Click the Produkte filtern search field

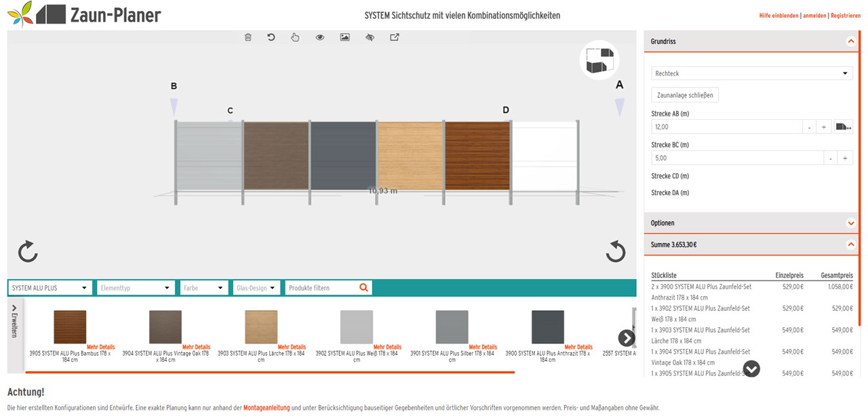[x=321, y=288]
